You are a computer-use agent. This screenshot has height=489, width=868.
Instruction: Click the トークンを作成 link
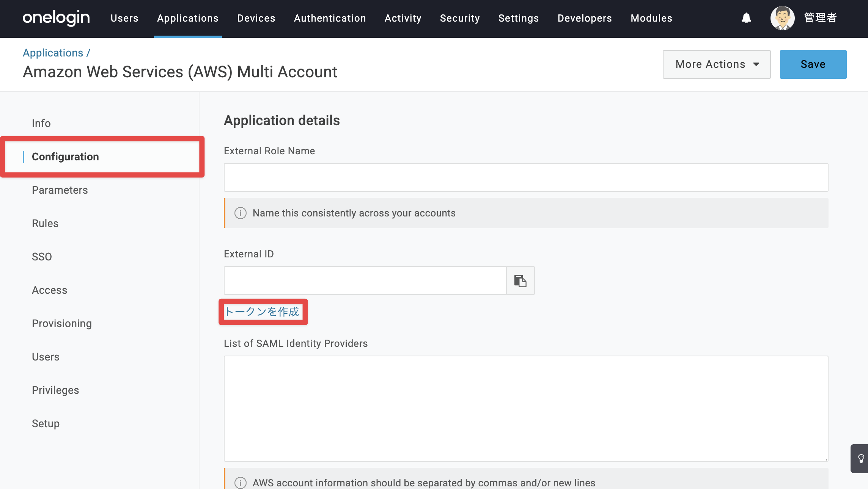(262, 312)
